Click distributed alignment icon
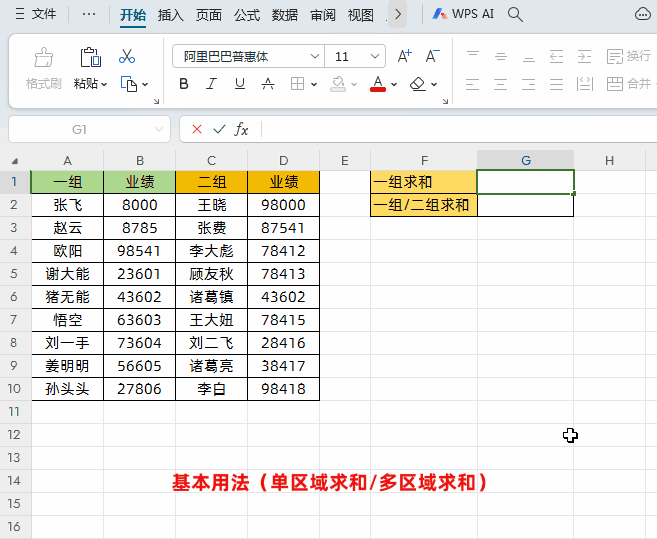This screenshot has width=657, height=539. (585, 84)
